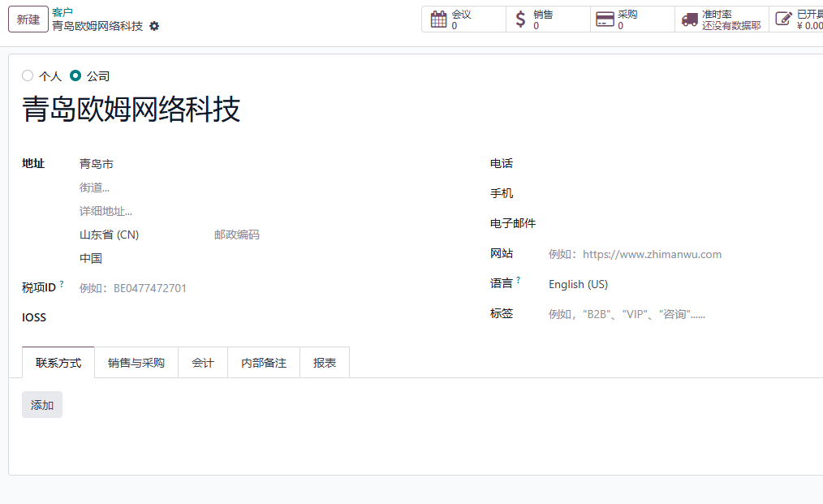This screenshot has height=504, width=823.
Task: Open the gear actions menu beside record name
Action: click(x=153, y=26)
